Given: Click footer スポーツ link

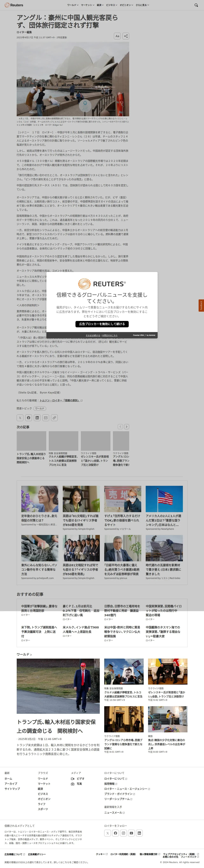Looking at the screenshot, I should pos(43,809).
